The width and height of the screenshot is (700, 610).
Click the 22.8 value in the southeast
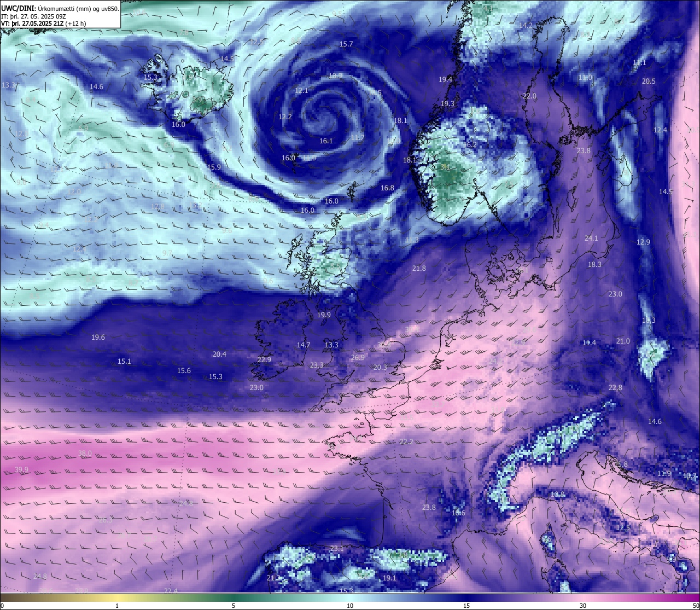click(x=615, y=387)
